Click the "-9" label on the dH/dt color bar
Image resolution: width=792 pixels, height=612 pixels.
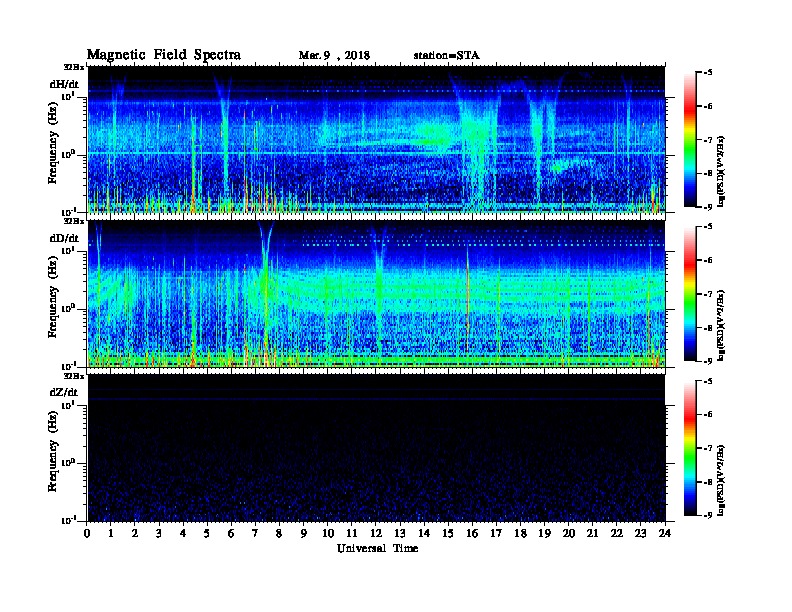point(708,207)
